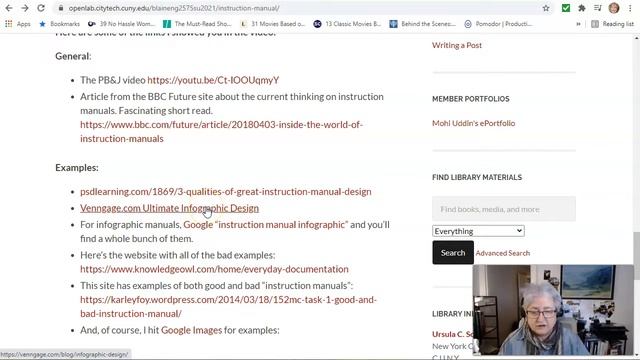Open the Behind the Scenes bookmark

click(x=422, y=24)
